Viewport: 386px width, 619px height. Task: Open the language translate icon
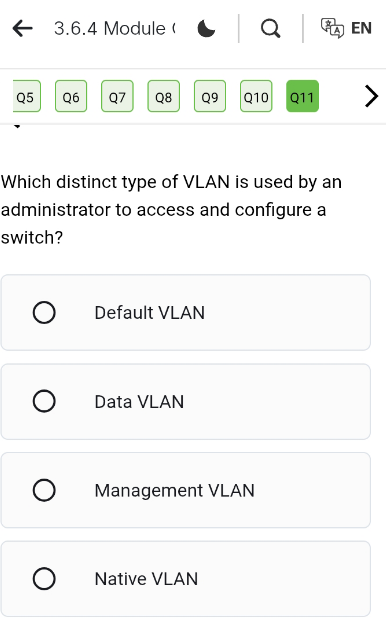pyautogui.click(x=332, y=28)
